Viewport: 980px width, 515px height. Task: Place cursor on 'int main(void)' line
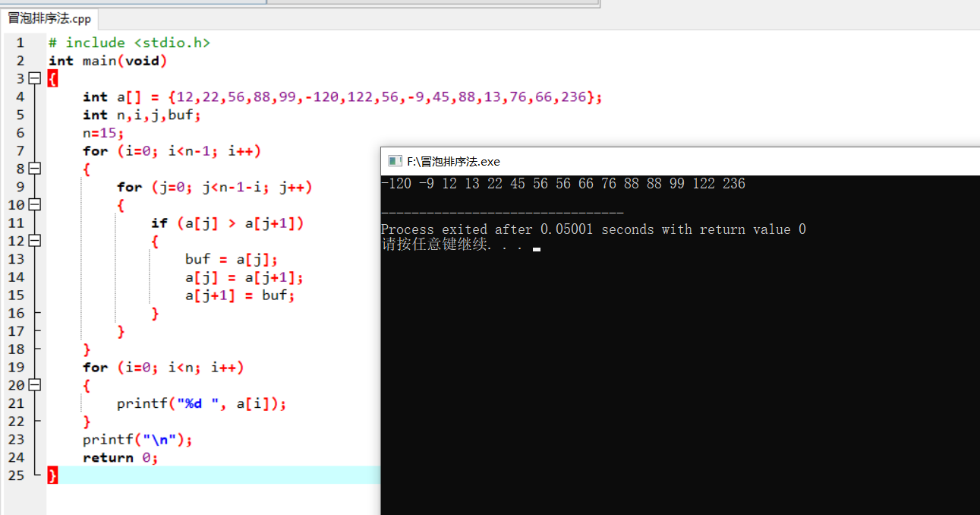108,61
